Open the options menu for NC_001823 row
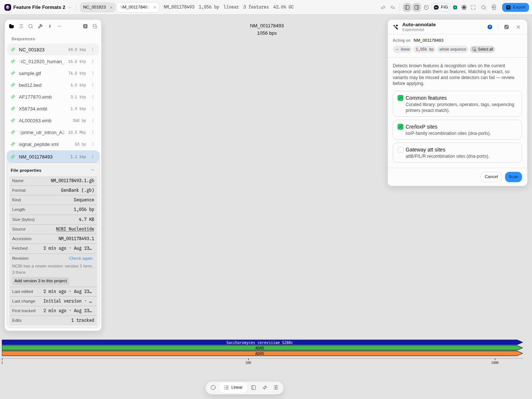The image size is (532, 399). pyautogui.click(x=93, y=50)
